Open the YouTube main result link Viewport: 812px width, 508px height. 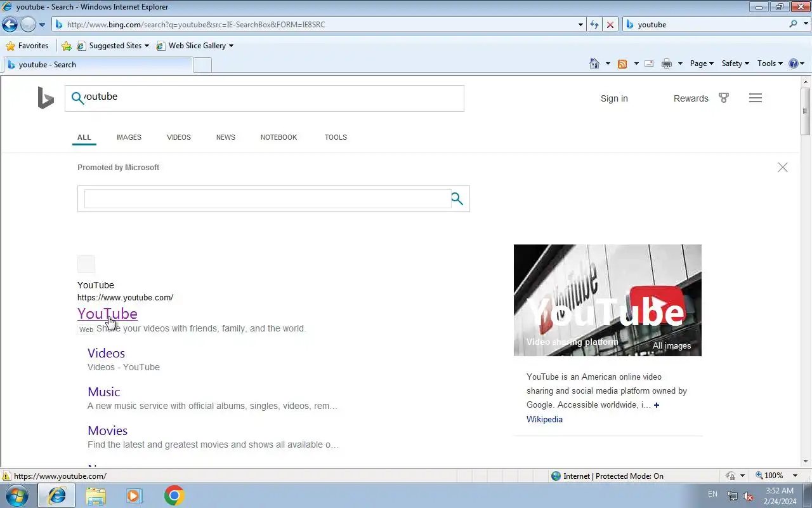point(107,314)
